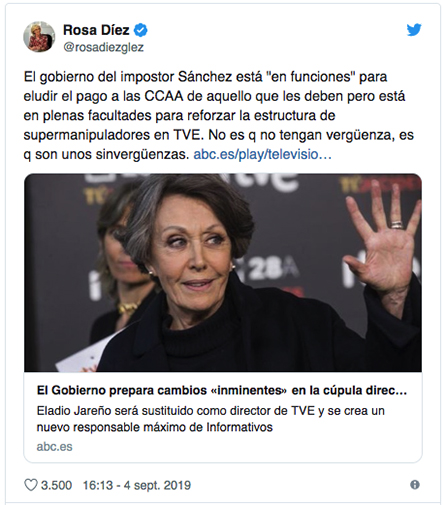
Task: Open the article preview image of woman waving
Action: click(x=223, y=272)
